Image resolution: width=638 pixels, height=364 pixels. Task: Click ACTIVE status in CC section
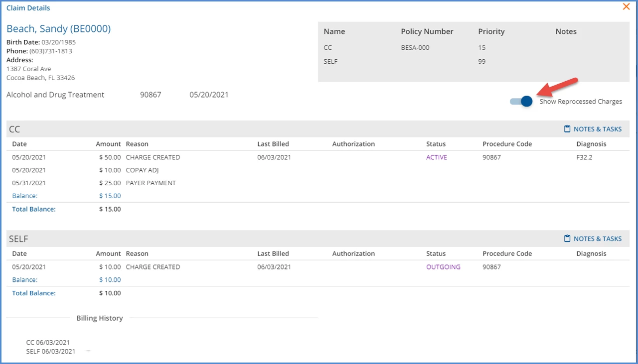click(437, 157)
